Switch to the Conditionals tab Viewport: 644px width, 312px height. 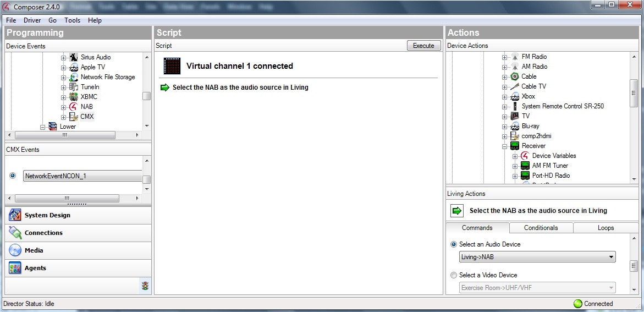[x=541, y=228]
